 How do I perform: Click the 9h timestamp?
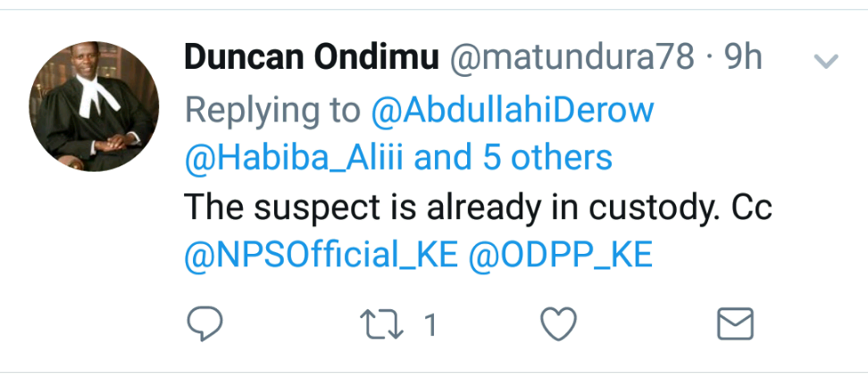[x=743, y=59]
